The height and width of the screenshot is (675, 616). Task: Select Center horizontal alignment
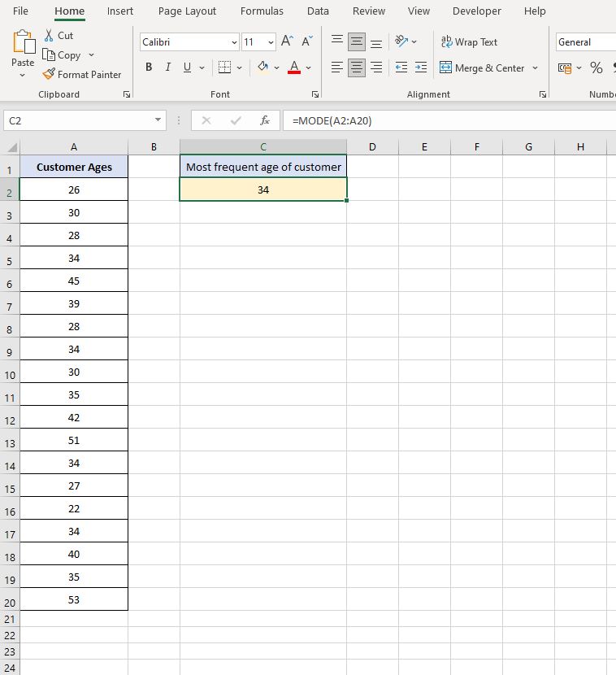click(357, 67)
